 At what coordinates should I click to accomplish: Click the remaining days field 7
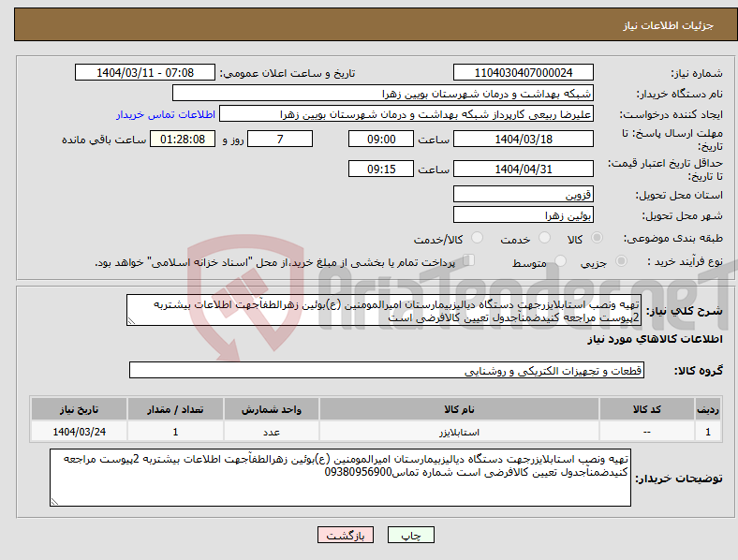tap(280, 139)
